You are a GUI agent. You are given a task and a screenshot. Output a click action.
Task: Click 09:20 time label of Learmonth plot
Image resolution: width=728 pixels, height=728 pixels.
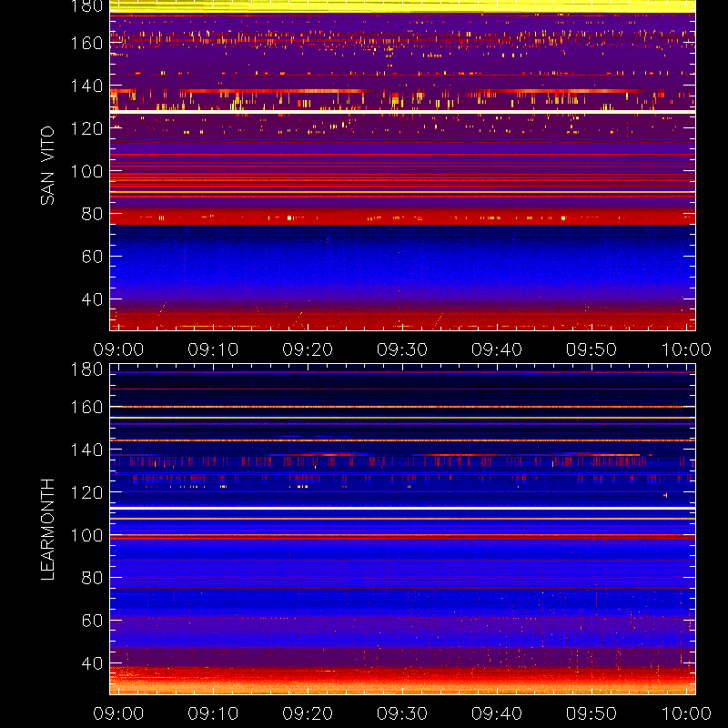308,713
